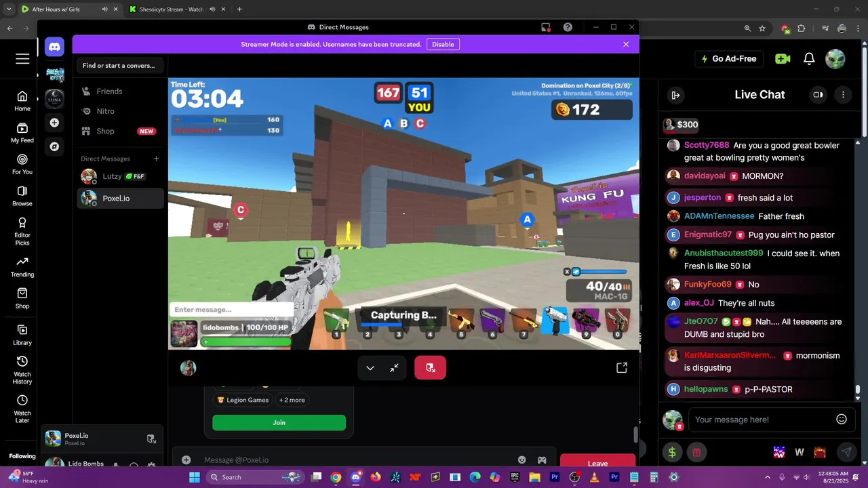Open Discord discover compass icon
This screenshot has width=868, height=488.
(54, 146)
